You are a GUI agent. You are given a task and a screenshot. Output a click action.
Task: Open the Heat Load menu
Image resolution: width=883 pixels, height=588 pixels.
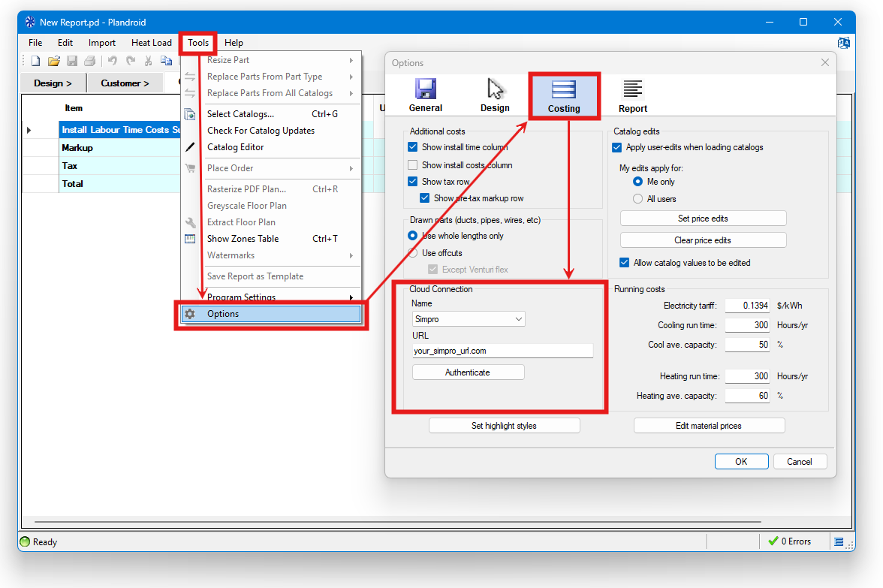point(151,43)
